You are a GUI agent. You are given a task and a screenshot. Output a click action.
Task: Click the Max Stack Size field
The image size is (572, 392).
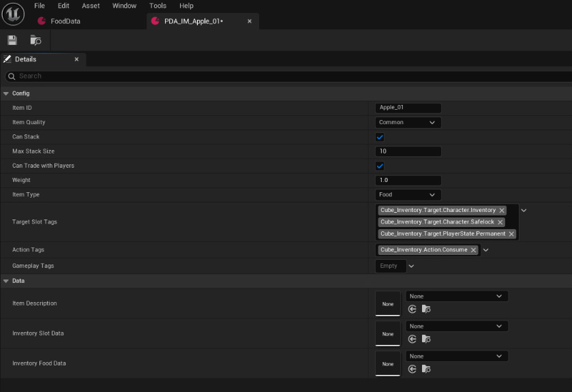point(408,151)
